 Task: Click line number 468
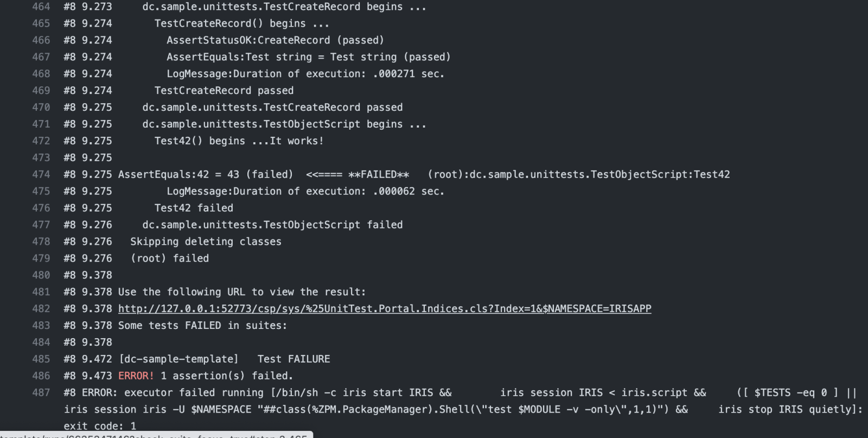tap(41, 74)
